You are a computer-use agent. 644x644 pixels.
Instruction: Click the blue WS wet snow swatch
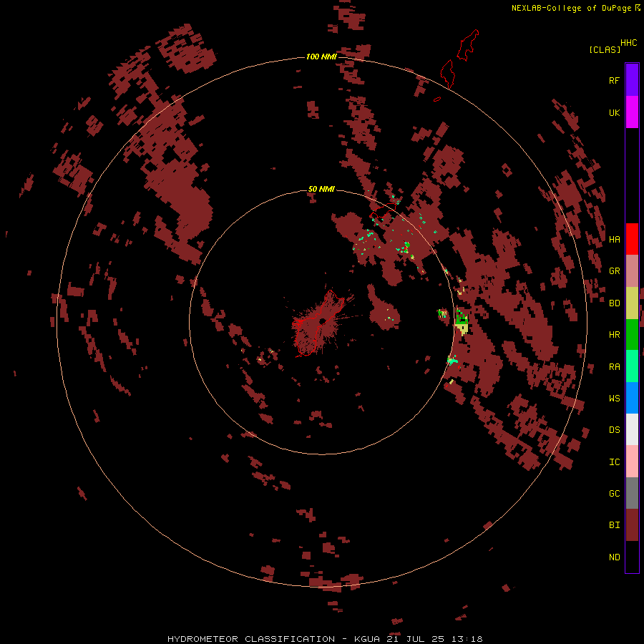pos(632,398)
